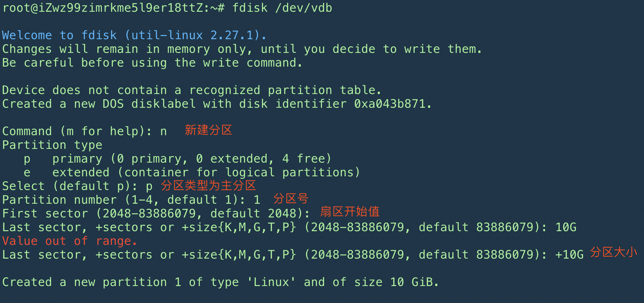This screenshot has height=303, width=644.
Task: Click the red 扇区开始值 annotation
Action: pyautogui.click(x=349, y=212)
